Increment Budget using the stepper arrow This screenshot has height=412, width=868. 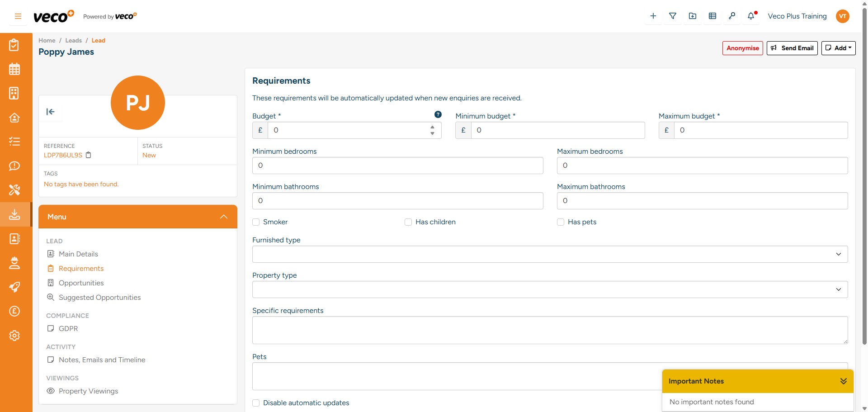(x=432, y=127)
